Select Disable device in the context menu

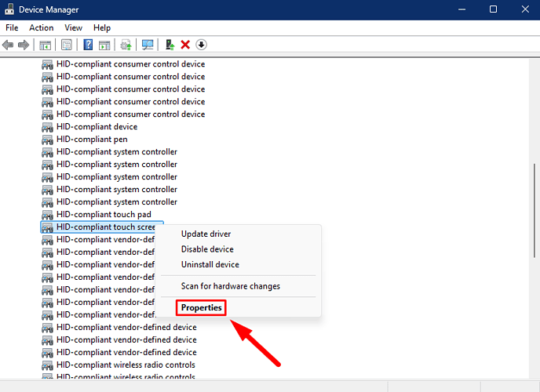207,249
